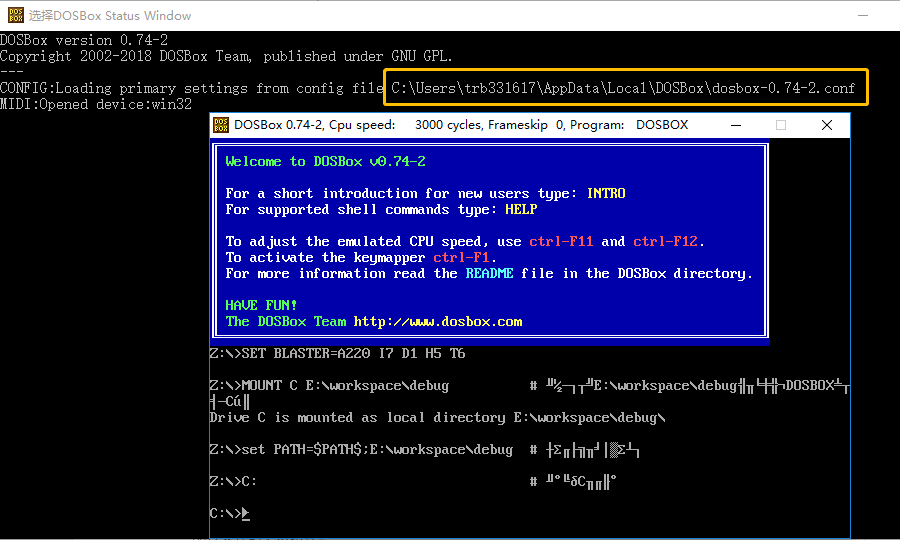Click the C:\> prompt cursor
The height and width of the screenshot is (540, 900).
(246, 514)
